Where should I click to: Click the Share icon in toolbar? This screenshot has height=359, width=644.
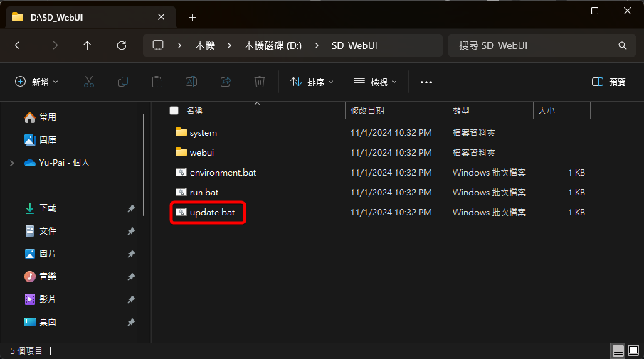(226, 82)
